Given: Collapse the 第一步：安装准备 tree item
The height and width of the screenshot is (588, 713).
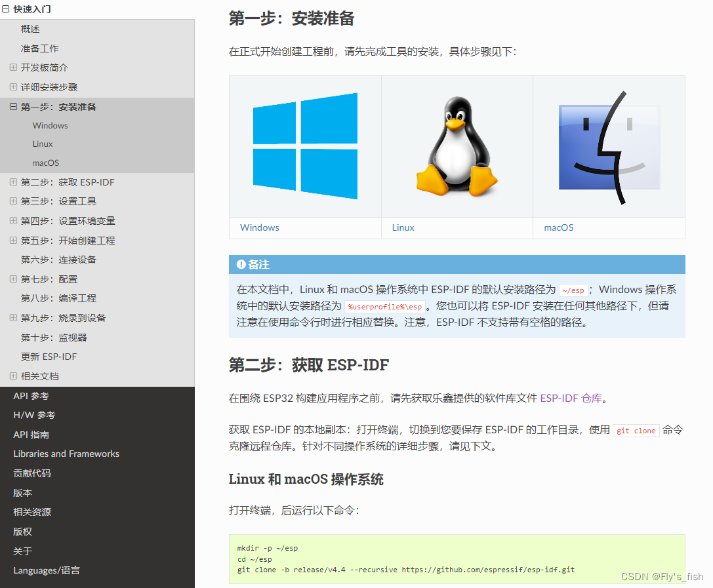Looking at the screenshot, I should (x=13, y=107).
